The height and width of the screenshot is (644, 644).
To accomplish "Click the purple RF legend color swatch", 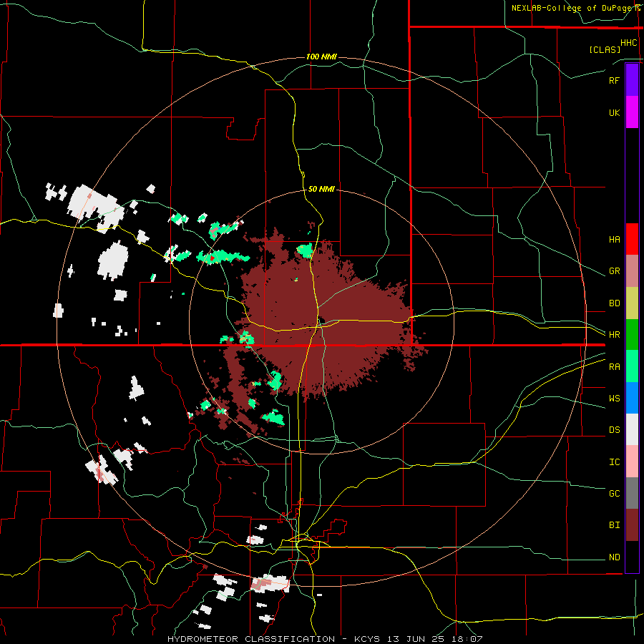I will (x=632, y=80).
